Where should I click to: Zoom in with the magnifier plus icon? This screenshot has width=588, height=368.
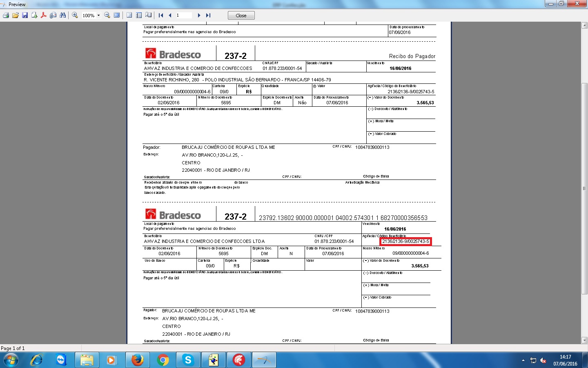coord(75,15)
